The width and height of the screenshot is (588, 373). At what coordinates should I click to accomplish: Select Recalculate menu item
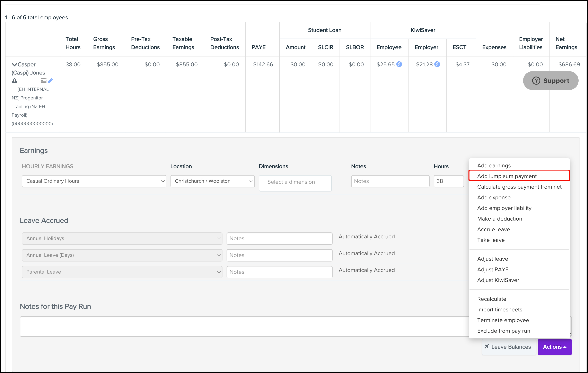pyautogui.click(x=492, y=299)
